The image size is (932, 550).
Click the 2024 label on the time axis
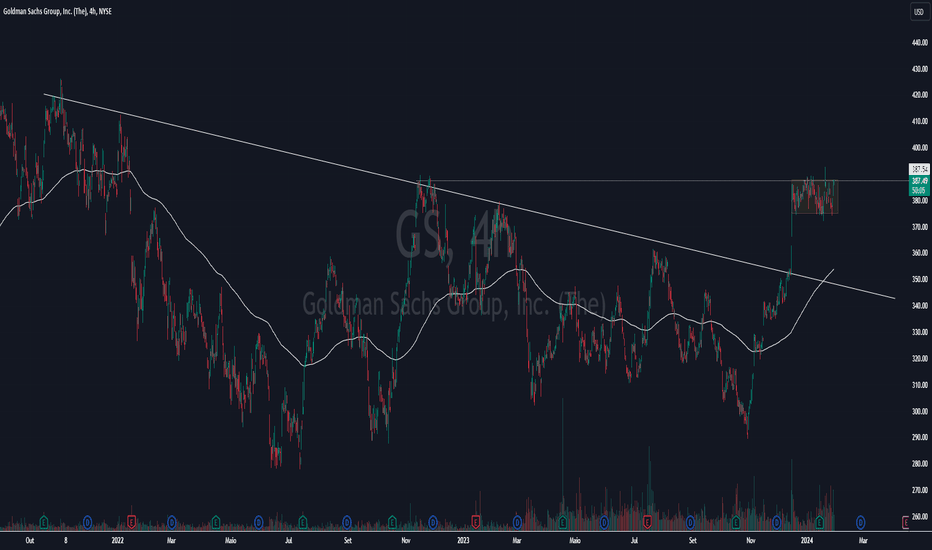[x=805, y=539]
